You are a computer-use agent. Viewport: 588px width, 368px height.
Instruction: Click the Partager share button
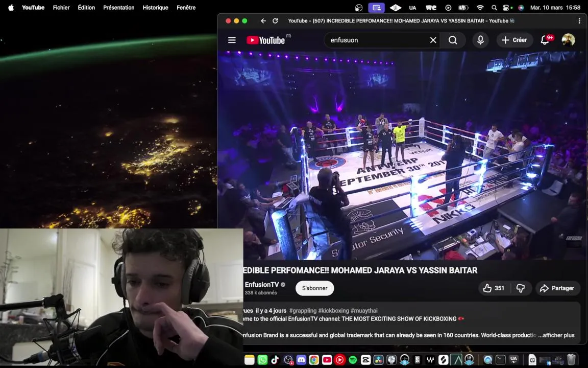557,288
